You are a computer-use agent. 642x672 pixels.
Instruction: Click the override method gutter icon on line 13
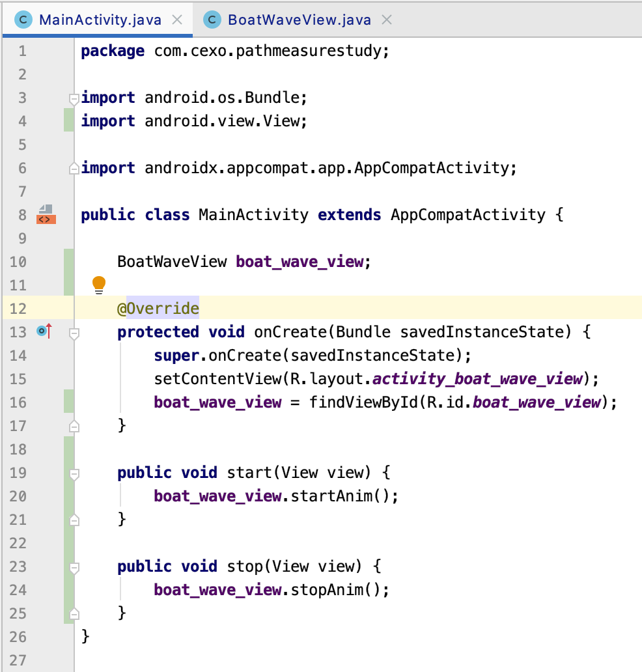(x=44, y=331)
